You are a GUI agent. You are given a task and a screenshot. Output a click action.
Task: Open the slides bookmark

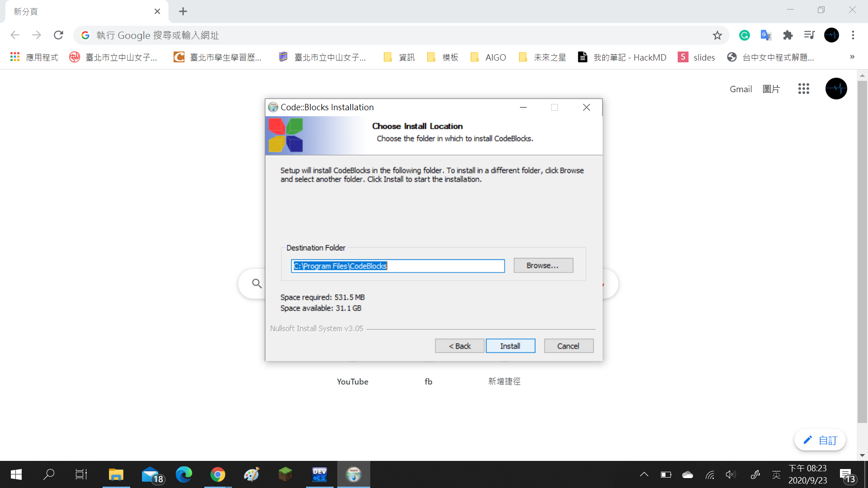coord(696,57)
